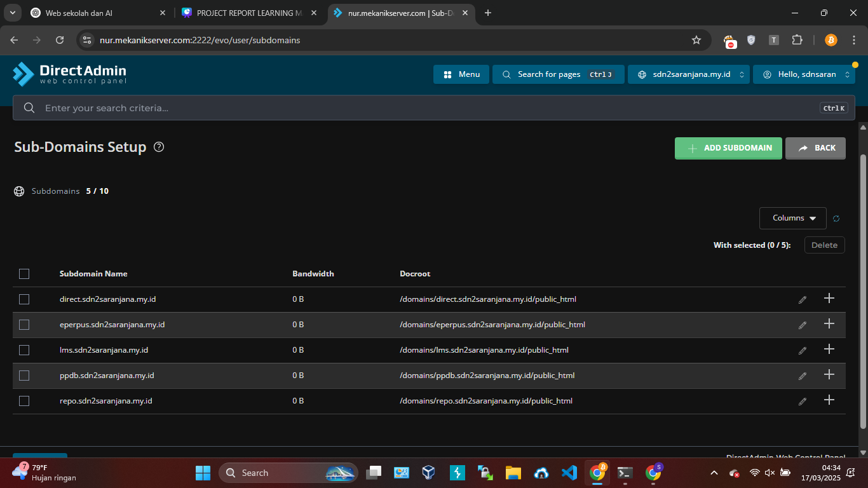Click the Delete selected button

coord(824,245)
